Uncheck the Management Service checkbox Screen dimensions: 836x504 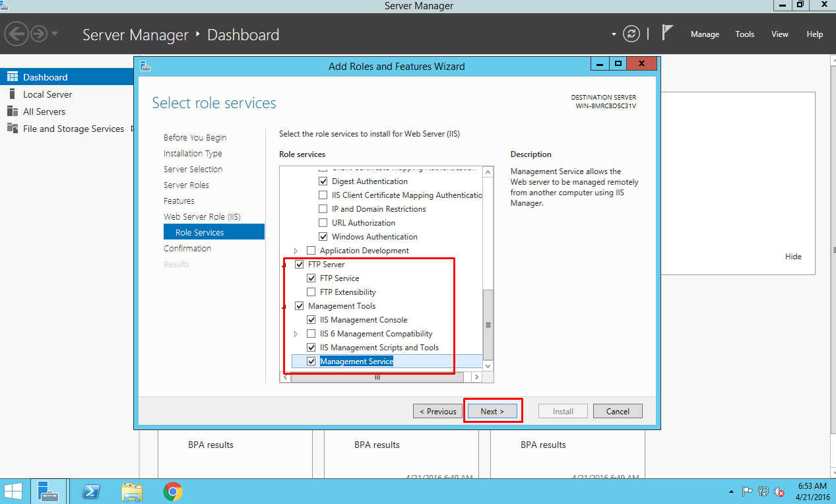[311, 362]
